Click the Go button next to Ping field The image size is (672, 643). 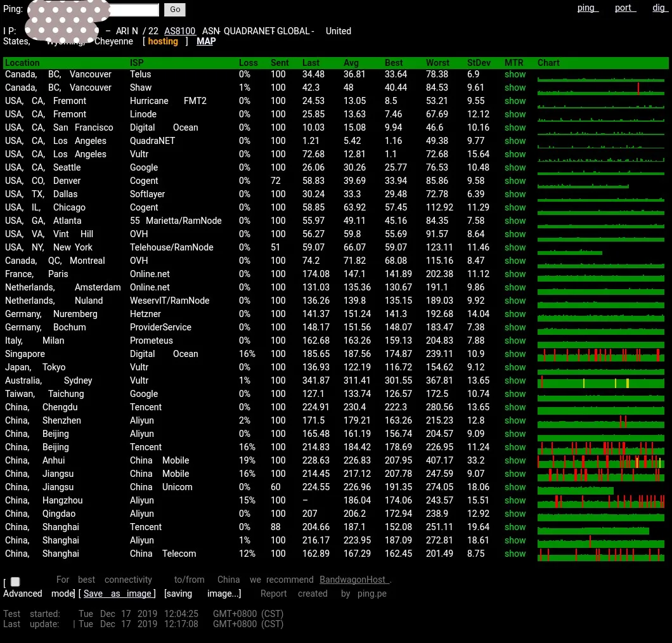pos(174,10)
